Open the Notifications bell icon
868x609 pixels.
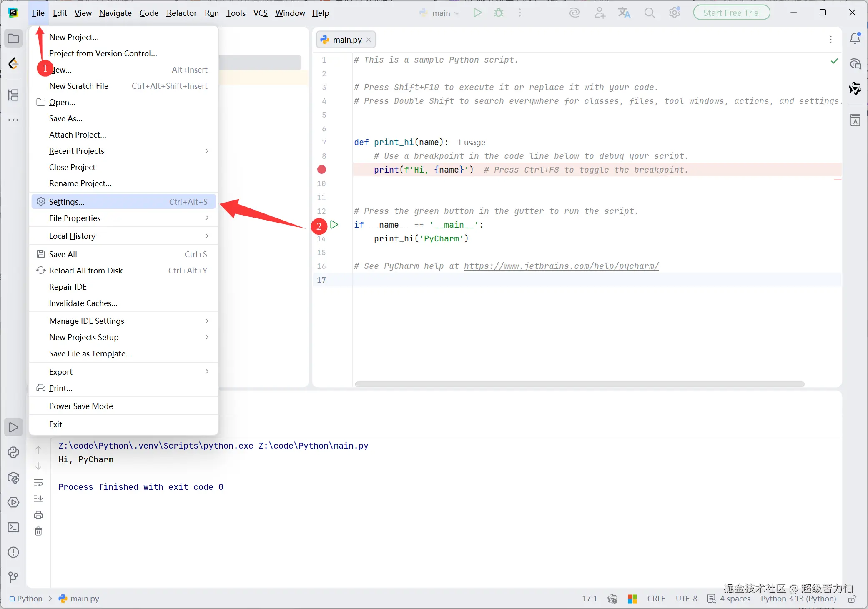click(855, 38)
